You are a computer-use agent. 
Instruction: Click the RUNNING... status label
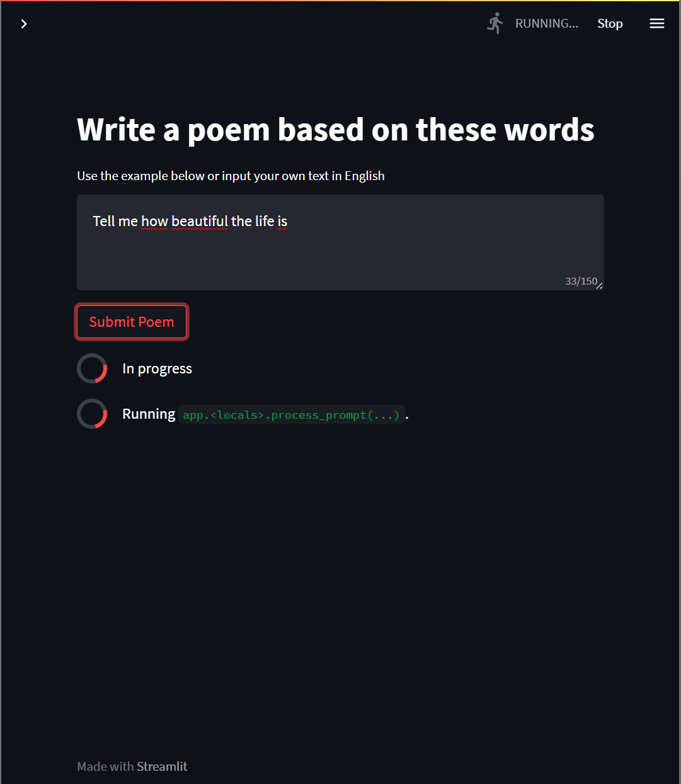(547, 23)
